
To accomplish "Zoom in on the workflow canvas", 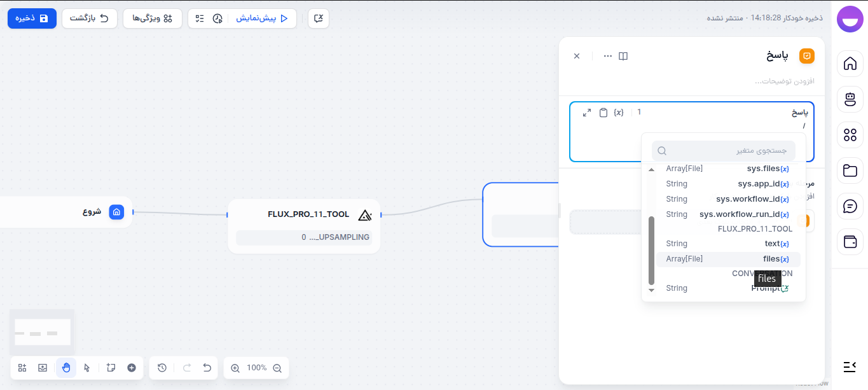I will coord(235,368).
